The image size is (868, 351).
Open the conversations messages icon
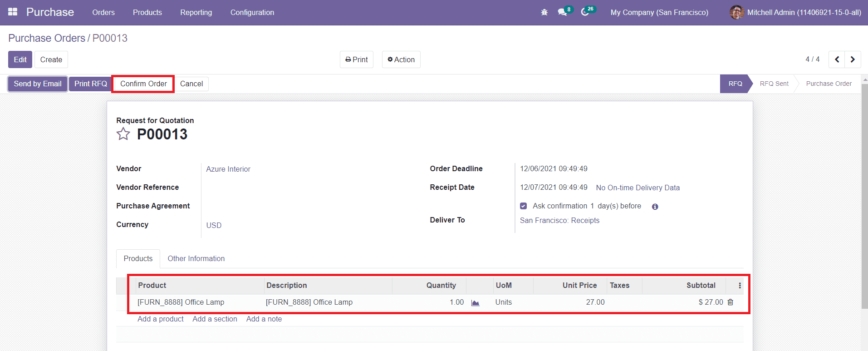coord(563,12)
